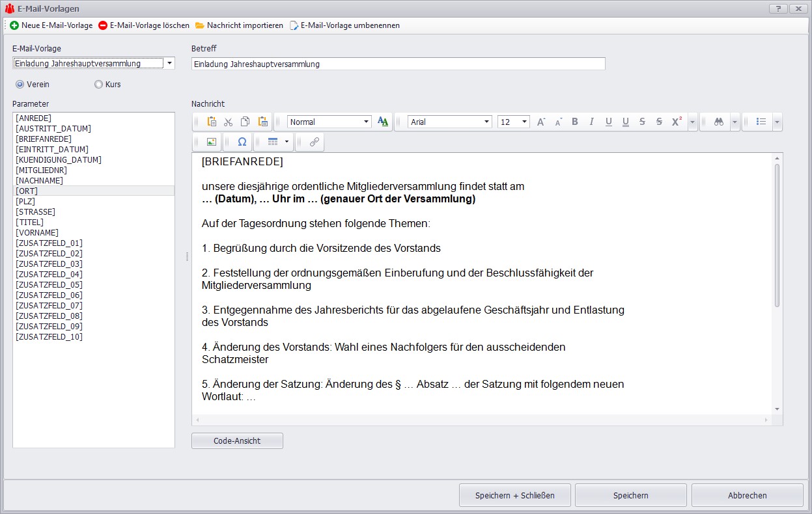
Task: Expand the Arial font name dropdown
Action: point(486,122)
